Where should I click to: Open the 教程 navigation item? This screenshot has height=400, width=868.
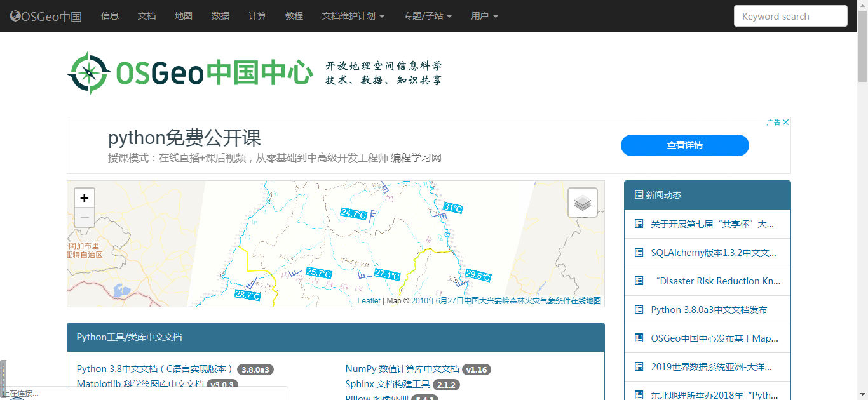click(294, 16)
